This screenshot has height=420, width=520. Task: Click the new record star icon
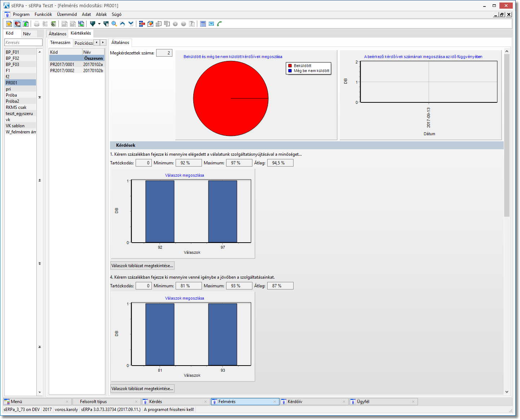click(9, 24)
